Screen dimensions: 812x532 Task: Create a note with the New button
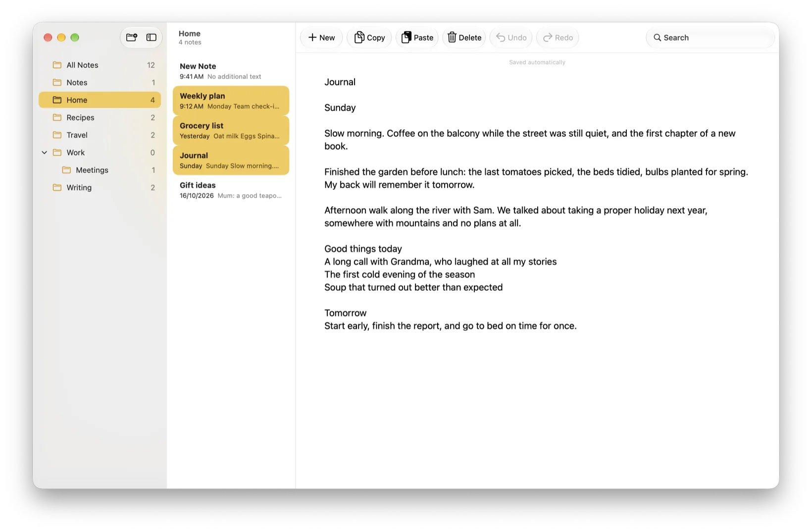321,38
